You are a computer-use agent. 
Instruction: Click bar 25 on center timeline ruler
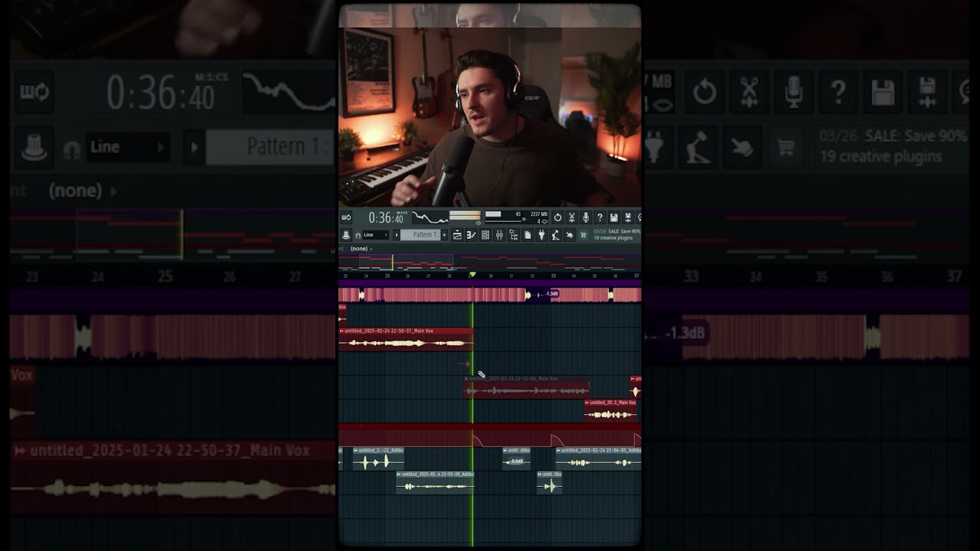[387, 275]
